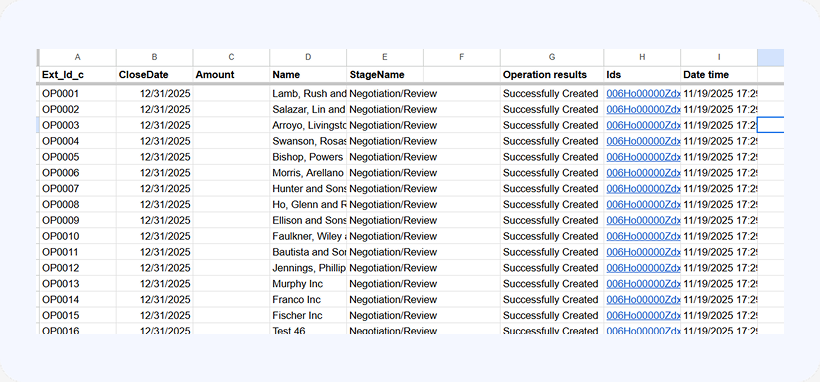Open the Id link in row OP0008
The width and height of the screenshot is (820, 382).
(x=643, y=204)
